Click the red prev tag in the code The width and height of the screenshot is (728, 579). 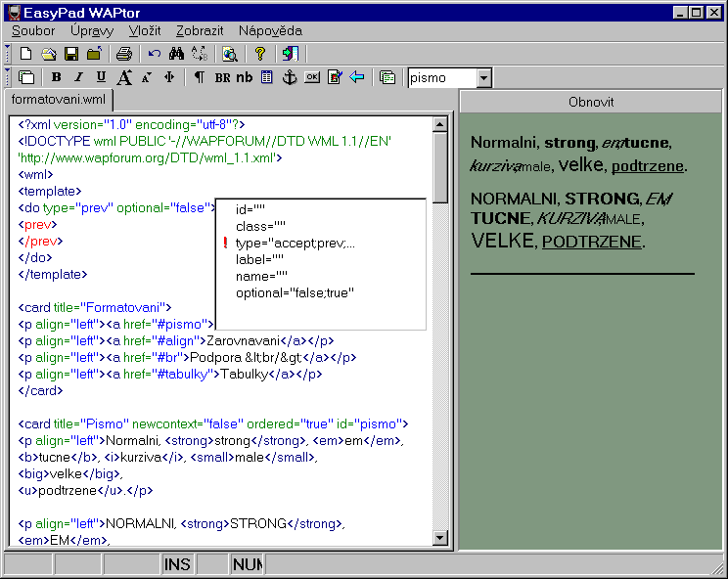[37, 225]
